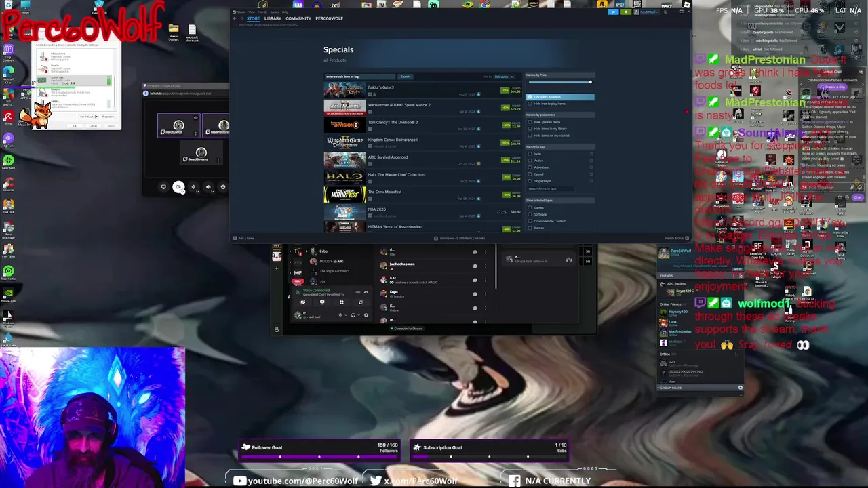Open Steam Downloads status in footer
The image size is (868, 488).
[x=460, y=238]
